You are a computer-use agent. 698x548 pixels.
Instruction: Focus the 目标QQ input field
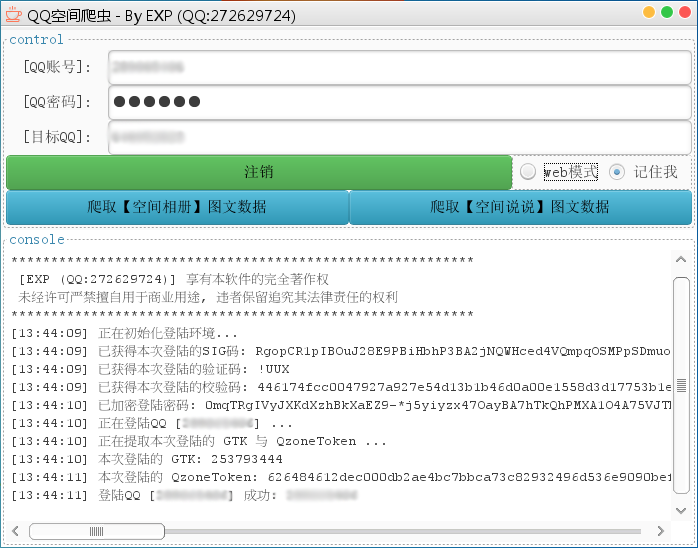point(399,137)
